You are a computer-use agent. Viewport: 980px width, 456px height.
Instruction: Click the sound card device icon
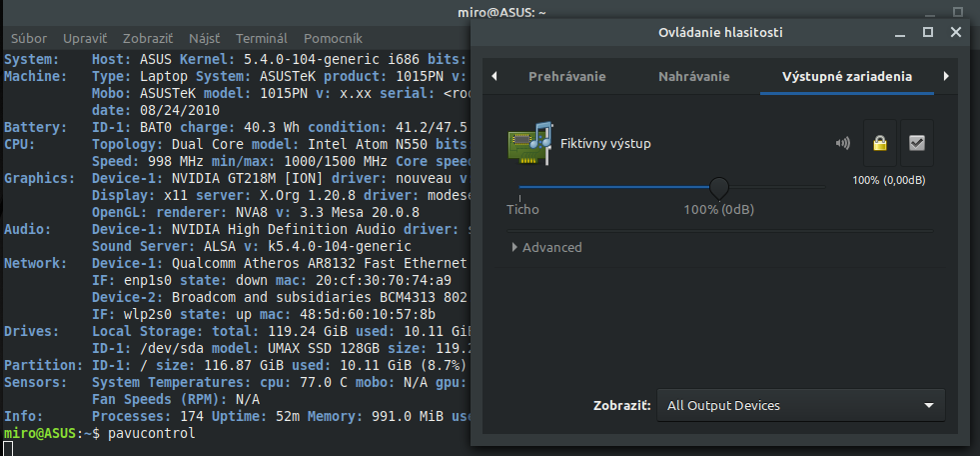tap(530, 143)
